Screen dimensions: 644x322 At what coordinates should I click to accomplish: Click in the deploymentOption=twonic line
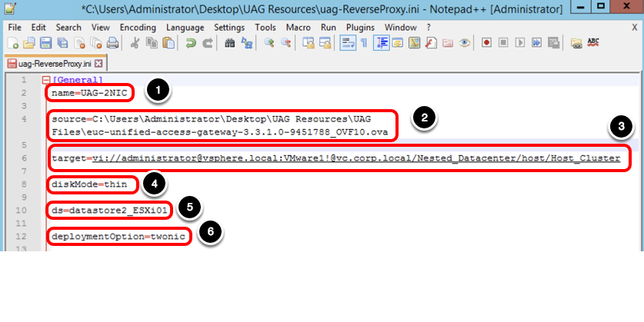tap(118, 237)
